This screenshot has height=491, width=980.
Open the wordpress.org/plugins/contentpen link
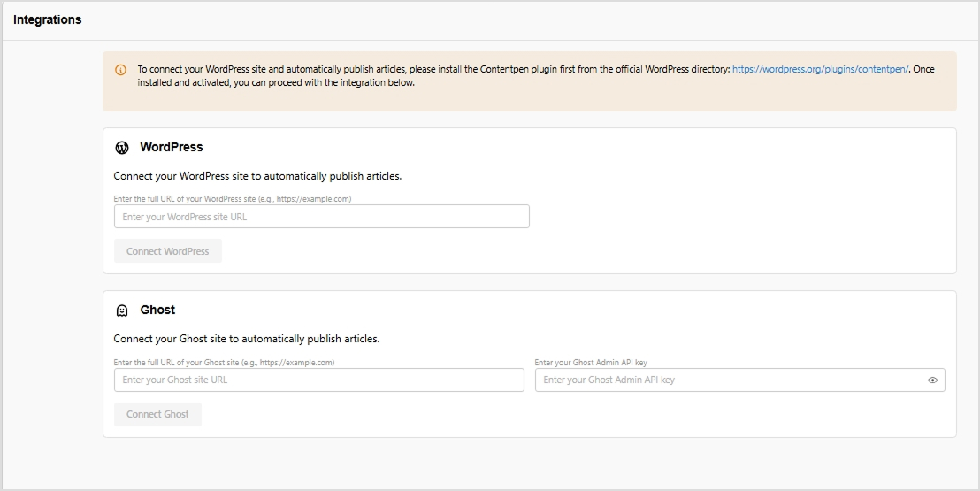(821, 69)
